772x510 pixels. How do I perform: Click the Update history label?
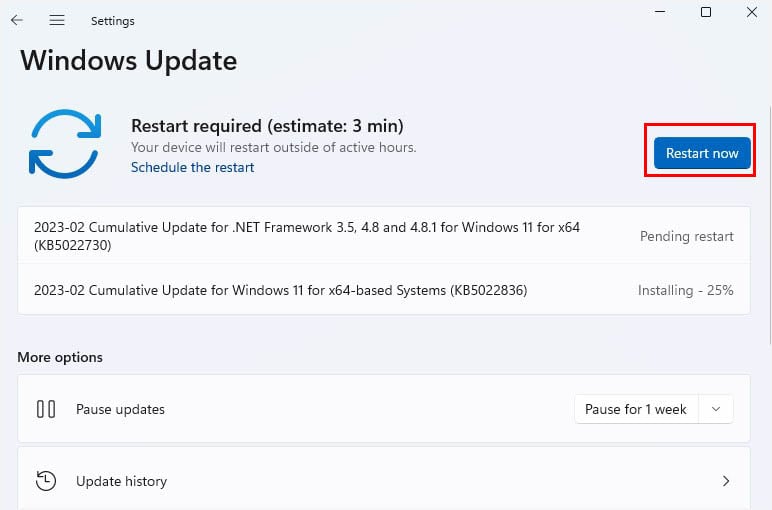pos(121,481)
